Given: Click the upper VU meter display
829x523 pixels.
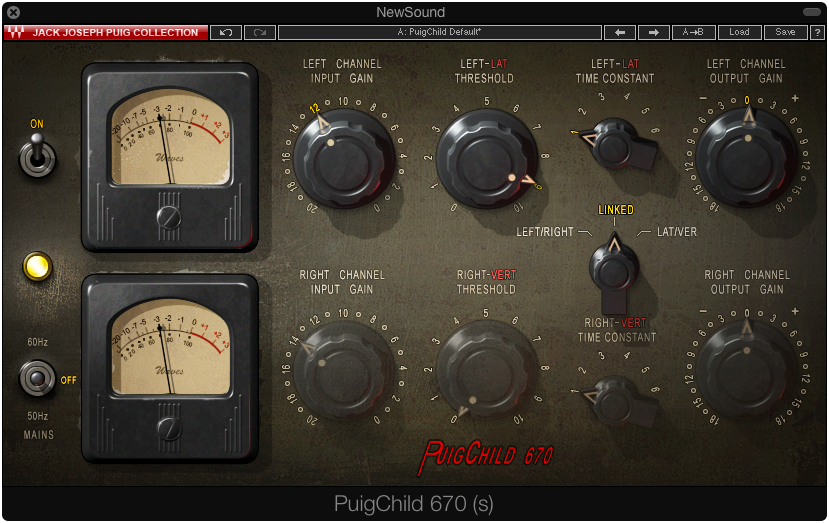Looking at the screenshot, I should click(170, 136).
